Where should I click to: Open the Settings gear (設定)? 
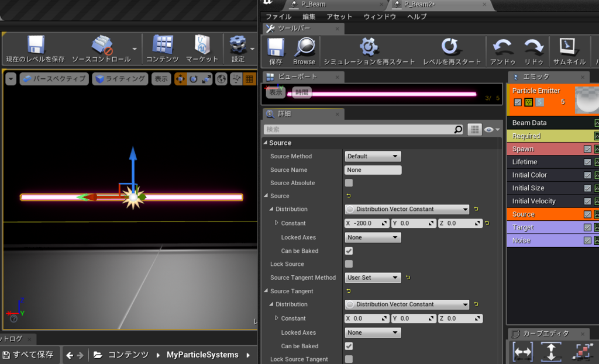pyautogui.click(x=238, y=49)
